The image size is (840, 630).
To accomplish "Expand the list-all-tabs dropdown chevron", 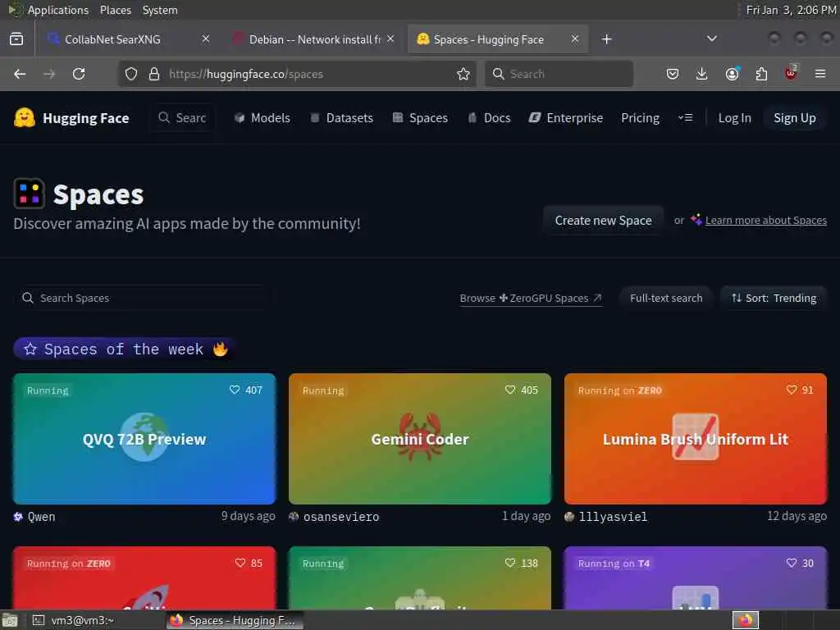I will 711,39.
